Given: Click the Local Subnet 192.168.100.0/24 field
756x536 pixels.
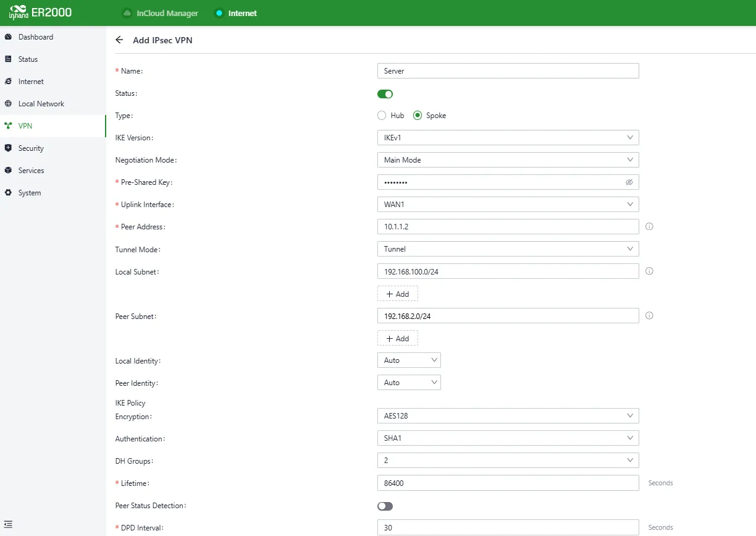Looking at the screenshot, I should coord(508,271).
